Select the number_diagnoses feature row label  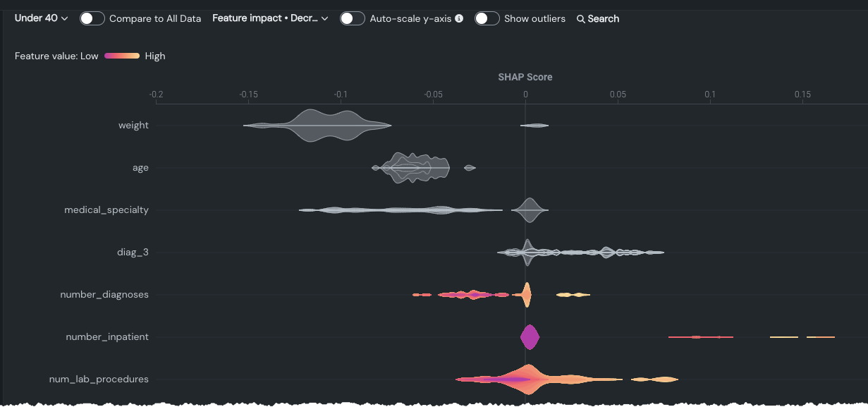click(104, 295)
